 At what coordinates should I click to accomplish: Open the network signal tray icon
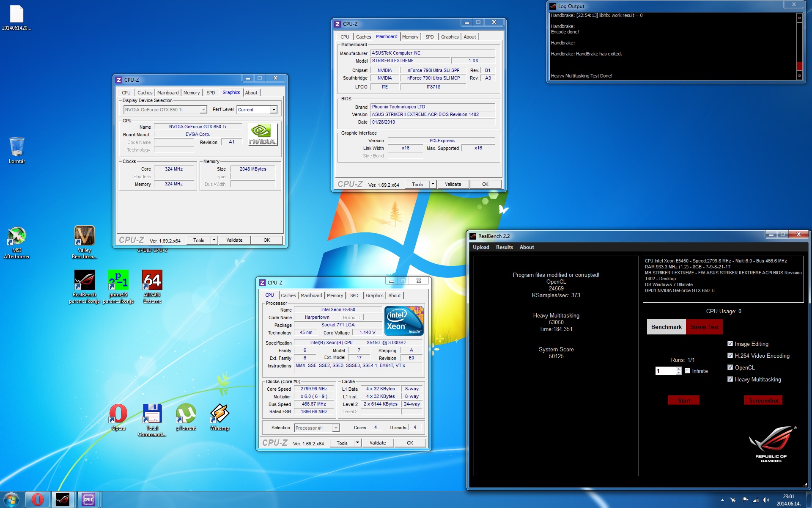(x=755, y=500)
